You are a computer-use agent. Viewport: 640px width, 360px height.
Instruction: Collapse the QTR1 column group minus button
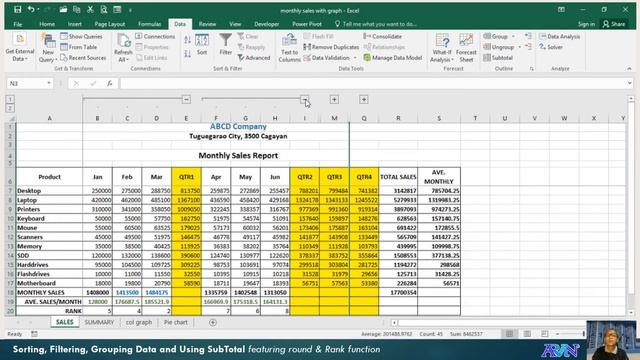pos(186,99)
